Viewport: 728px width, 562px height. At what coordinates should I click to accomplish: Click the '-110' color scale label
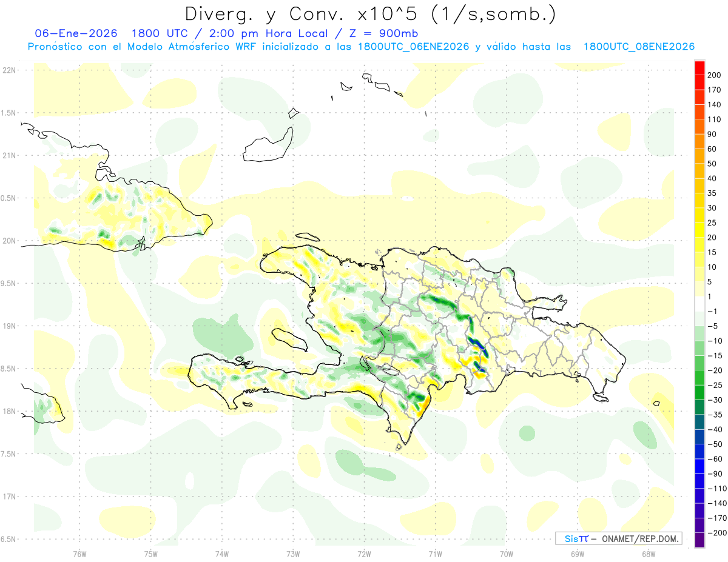[718, 489]
